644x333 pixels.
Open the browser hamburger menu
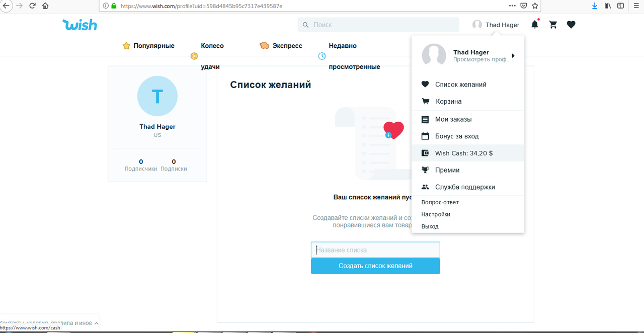point(635,6)
